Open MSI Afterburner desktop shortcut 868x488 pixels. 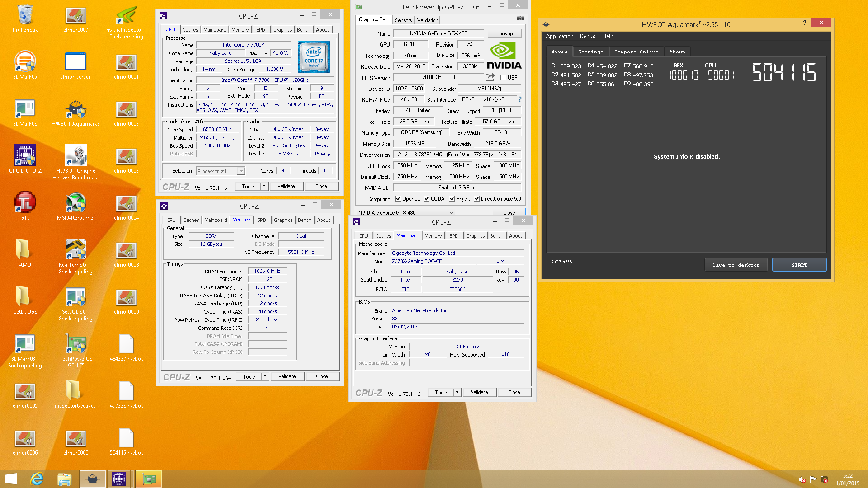click(75, 206)
